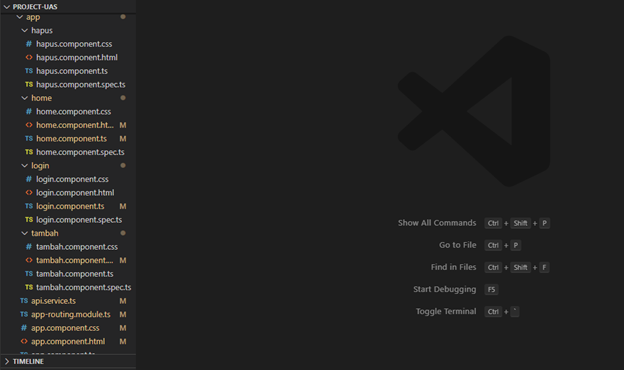This screenshot has height=370, width=624.
Task: Click the Find in Files shortcut label
Action: pyautogui.click(x=453, y=267)
